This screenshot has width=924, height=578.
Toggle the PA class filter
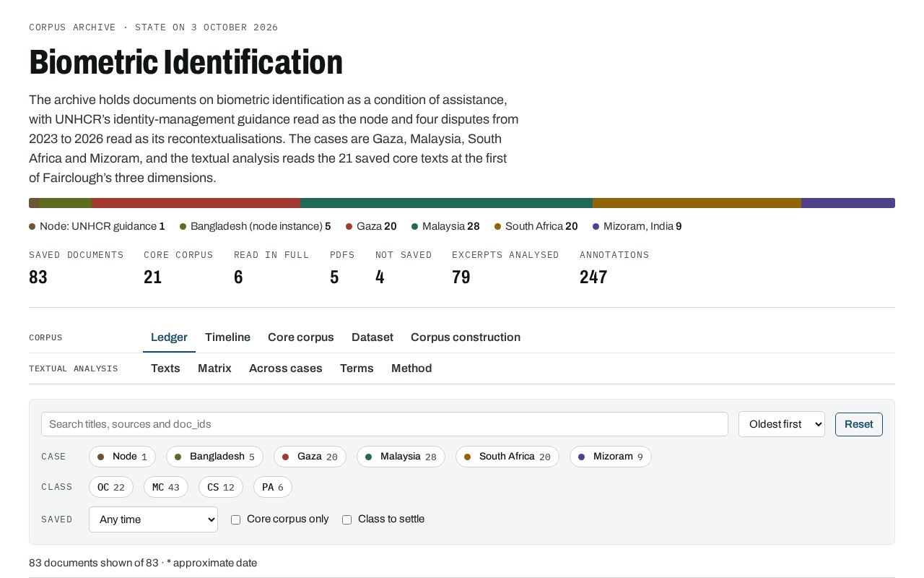273,487
